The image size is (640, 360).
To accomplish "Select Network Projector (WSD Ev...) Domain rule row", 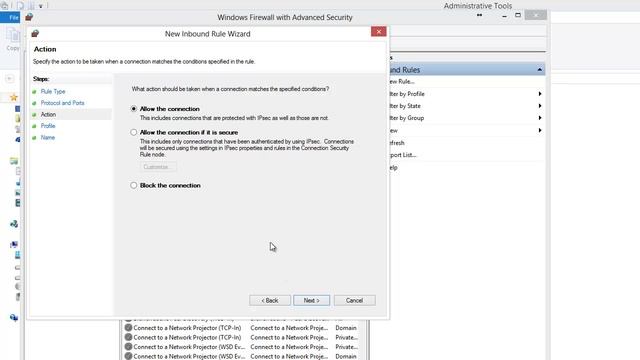I will pos(243,356).
